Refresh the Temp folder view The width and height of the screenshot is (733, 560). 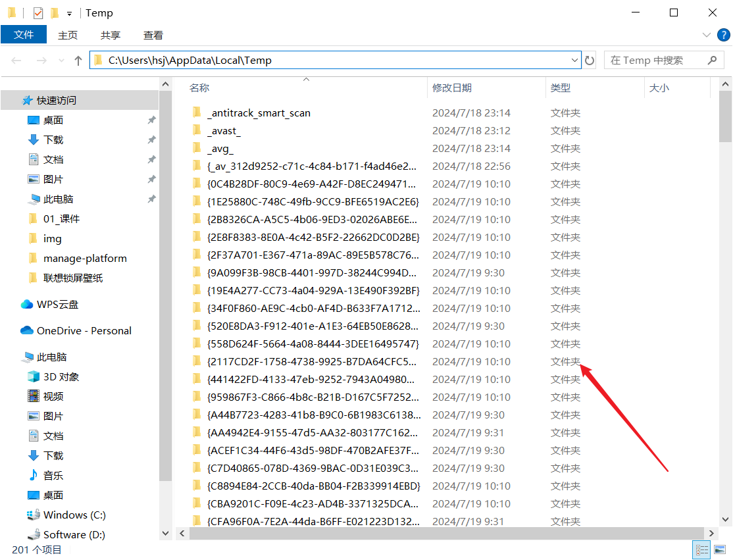click(x=590, y=61)
